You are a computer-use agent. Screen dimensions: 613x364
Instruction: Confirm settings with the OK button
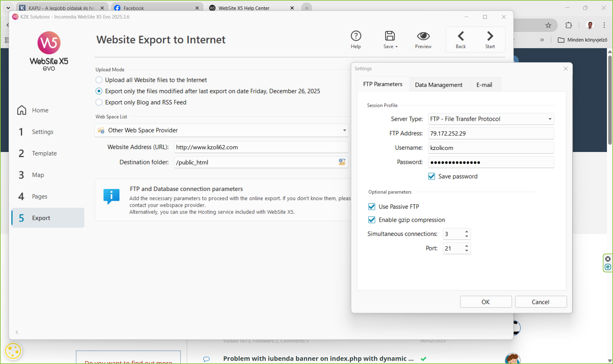485,302
